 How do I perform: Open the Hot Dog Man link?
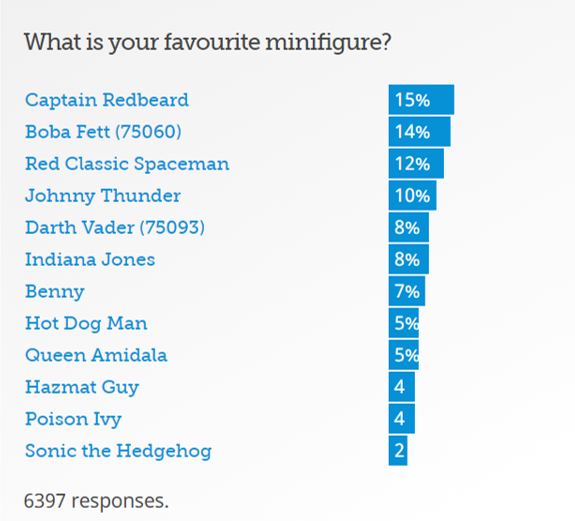coord(86,324)
